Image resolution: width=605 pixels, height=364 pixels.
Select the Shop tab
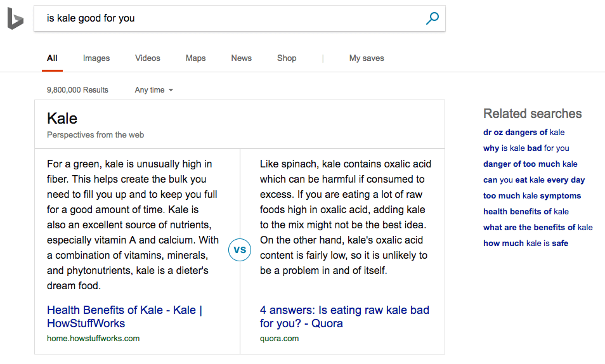(x=287, y=58)
